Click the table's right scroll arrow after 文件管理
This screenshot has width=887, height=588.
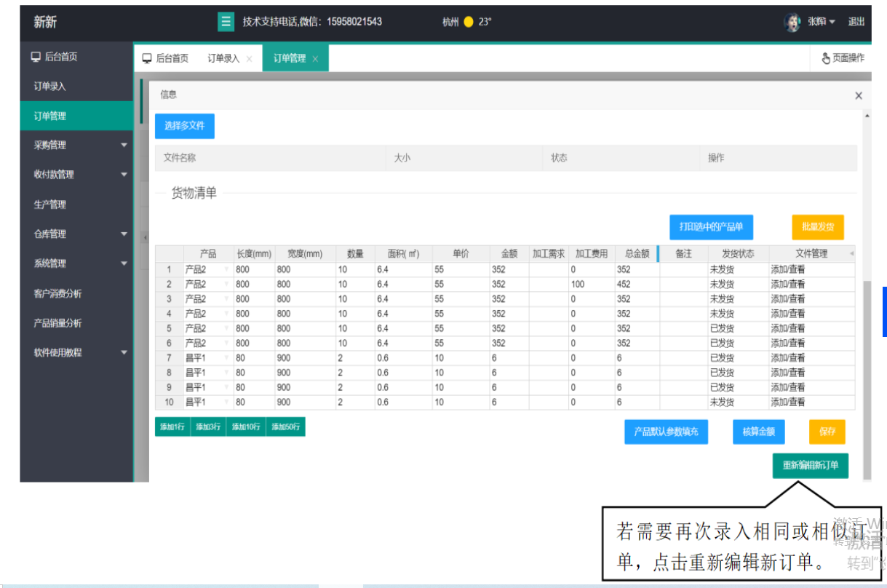point(851,253)
